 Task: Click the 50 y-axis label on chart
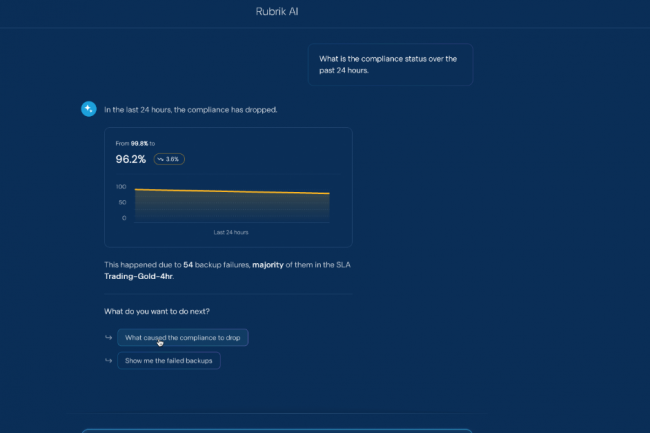click(122, 203)
